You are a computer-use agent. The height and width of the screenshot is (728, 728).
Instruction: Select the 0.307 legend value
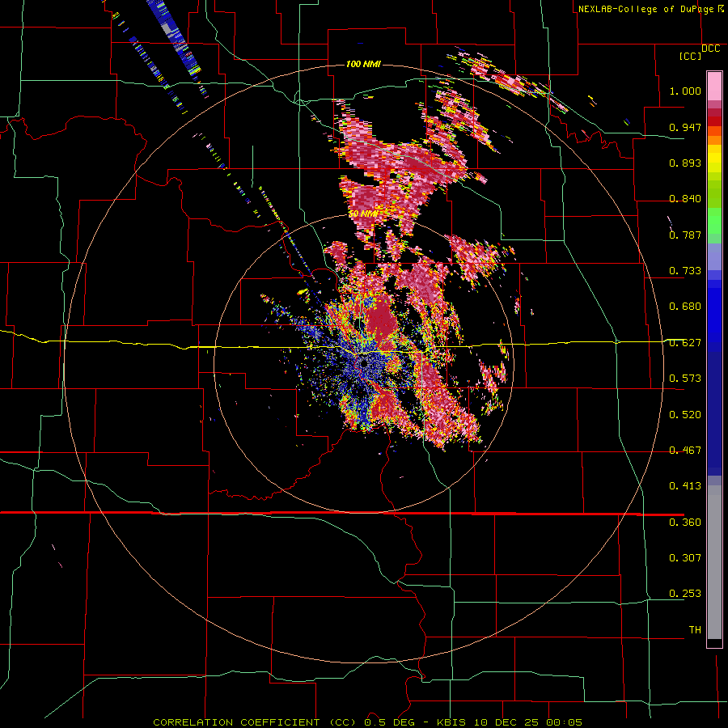pos(685,558)
